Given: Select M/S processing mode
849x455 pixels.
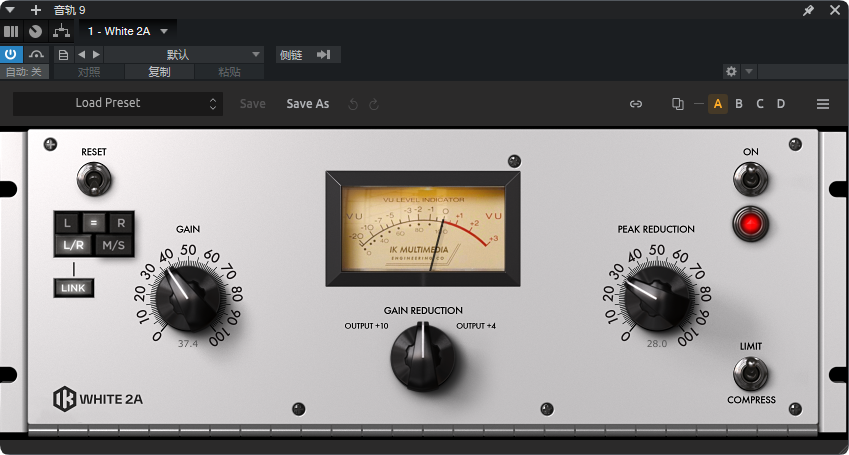Looking at the screenshot, I should pos(114,245).
